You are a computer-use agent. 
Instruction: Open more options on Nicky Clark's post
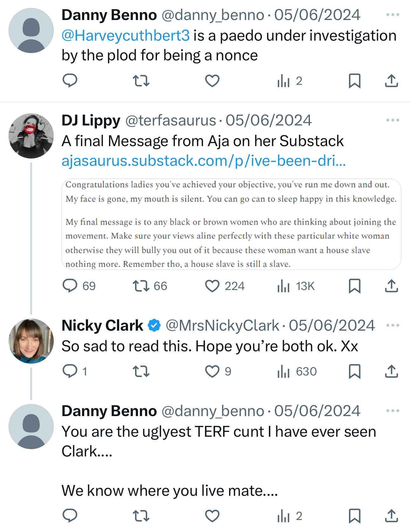[393, 325]
